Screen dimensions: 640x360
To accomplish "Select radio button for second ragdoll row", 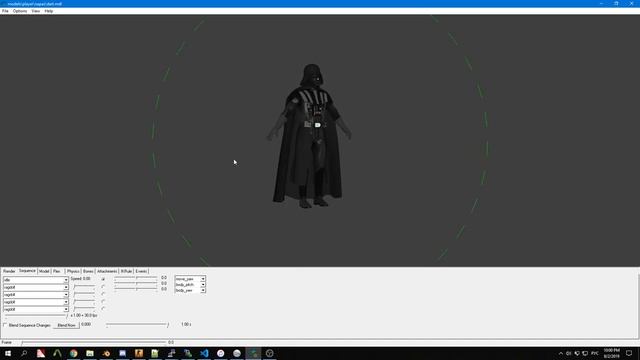I will tap(103, 294).
